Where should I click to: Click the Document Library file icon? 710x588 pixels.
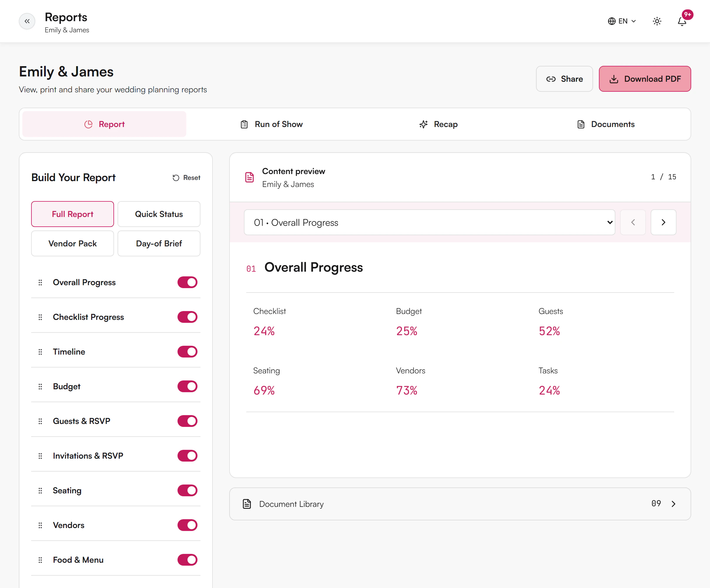click(247, 504)
